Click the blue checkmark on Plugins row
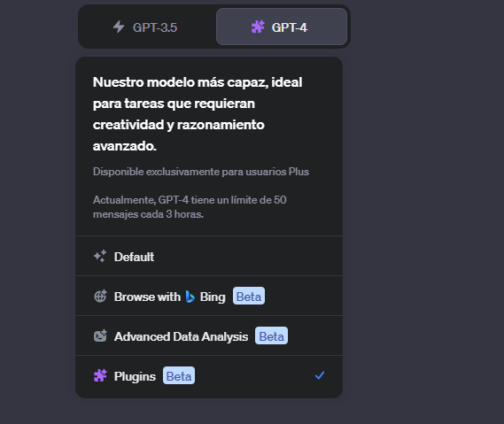The height and width of the screenshot is (424, 504). pos(320,375)
